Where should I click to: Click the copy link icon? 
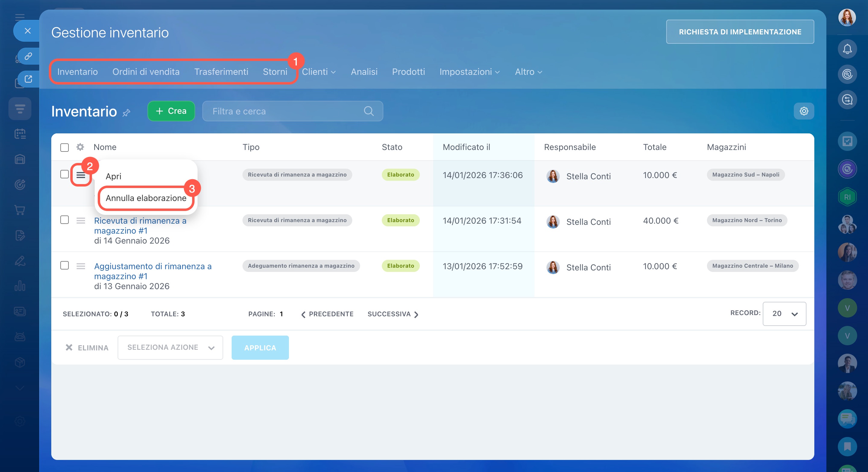point(28,56)
